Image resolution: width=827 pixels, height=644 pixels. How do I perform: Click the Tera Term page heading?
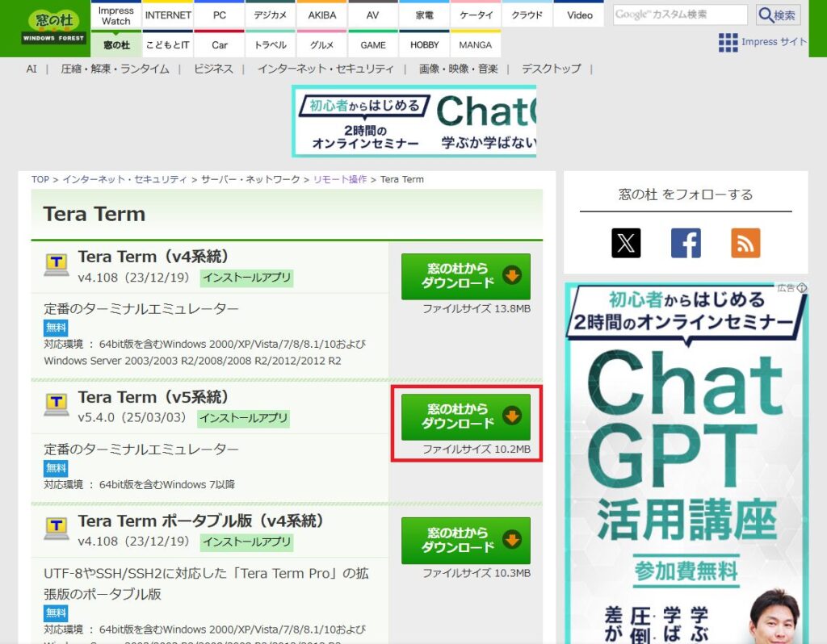[94, 214]
